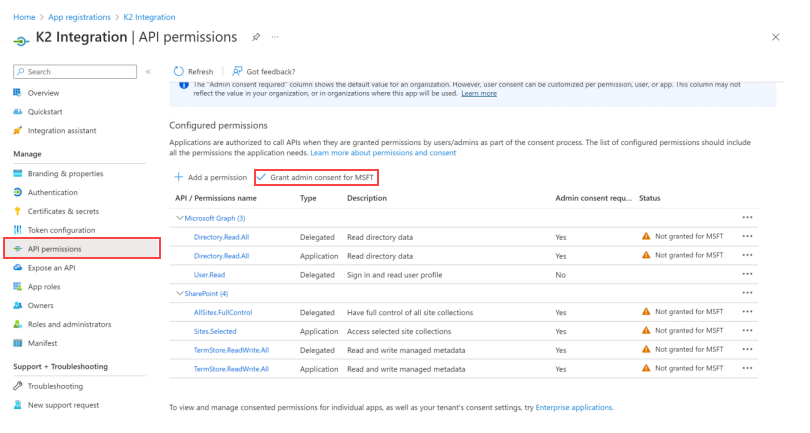
Task: Click the K2 Integration breadcrumb link
Action: (x=149, y=17)
